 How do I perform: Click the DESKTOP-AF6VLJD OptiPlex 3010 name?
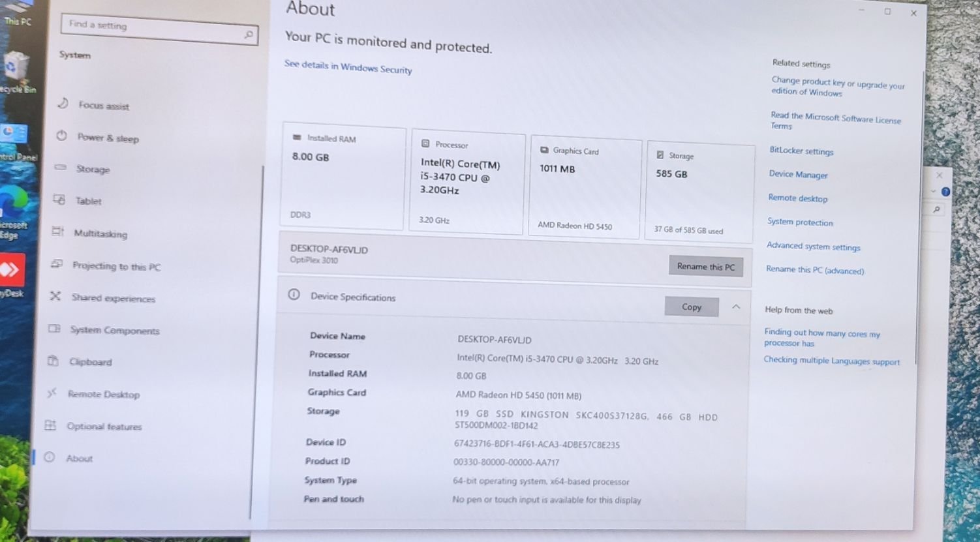(x=329, y=254)
